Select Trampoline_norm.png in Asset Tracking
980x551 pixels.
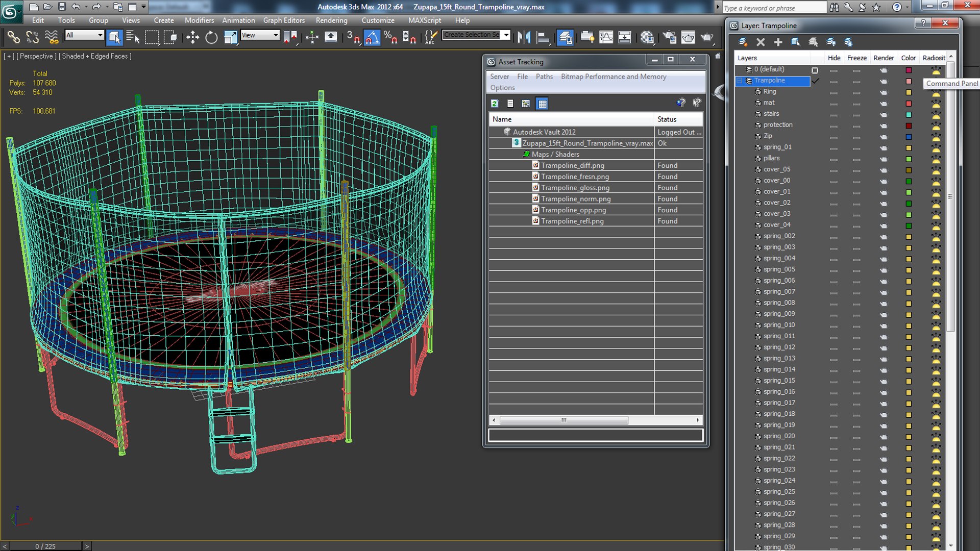(576, 199)
